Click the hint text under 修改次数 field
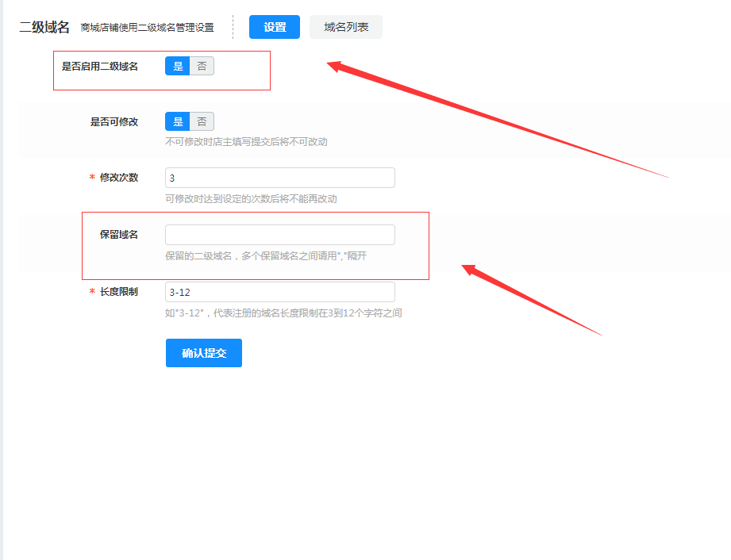 [251, 199]
